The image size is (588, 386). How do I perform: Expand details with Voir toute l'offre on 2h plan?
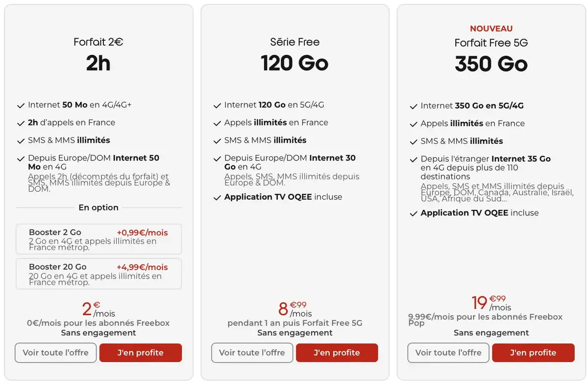[55, 353]
